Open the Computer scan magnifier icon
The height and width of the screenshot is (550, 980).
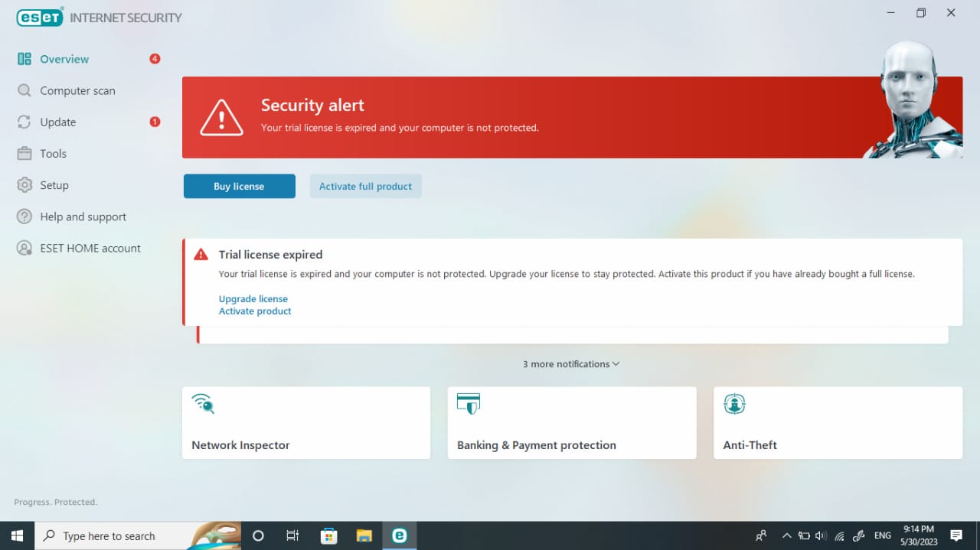pos(24,90)
